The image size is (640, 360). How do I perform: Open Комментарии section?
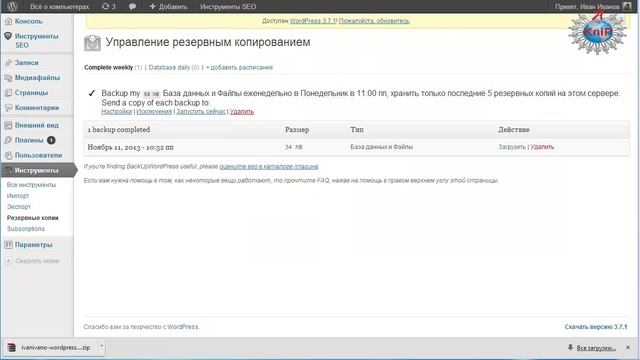(x=37, y=108)
